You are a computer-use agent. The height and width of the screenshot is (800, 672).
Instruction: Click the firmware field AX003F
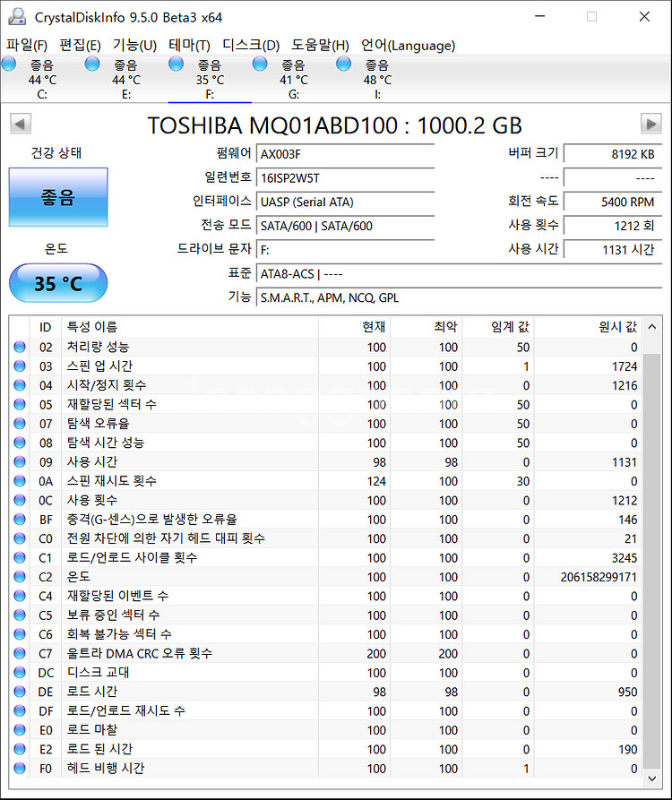345,154
